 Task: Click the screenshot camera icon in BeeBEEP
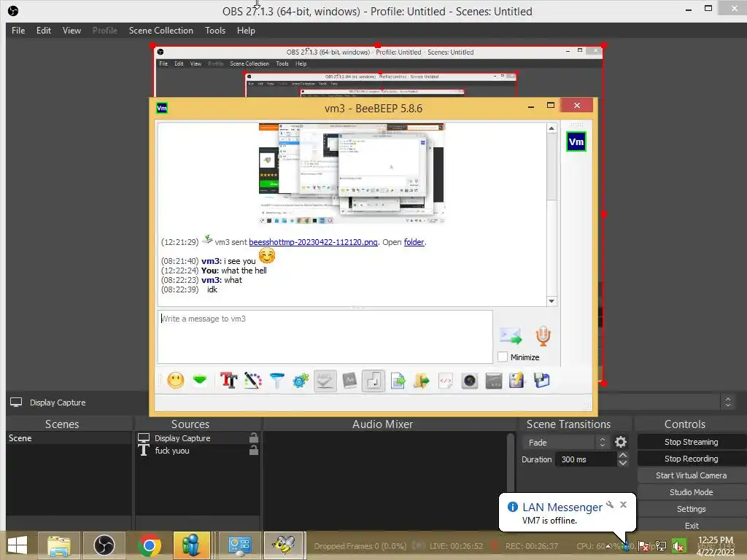[470, 381]
